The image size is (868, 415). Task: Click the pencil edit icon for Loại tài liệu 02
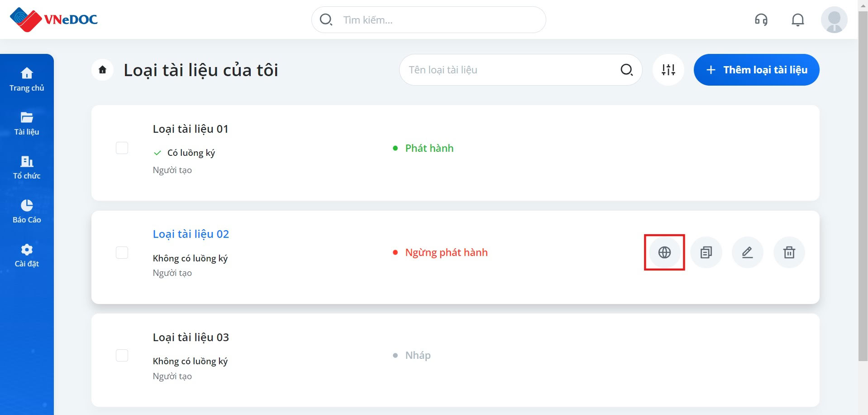[x=748, y=252]
